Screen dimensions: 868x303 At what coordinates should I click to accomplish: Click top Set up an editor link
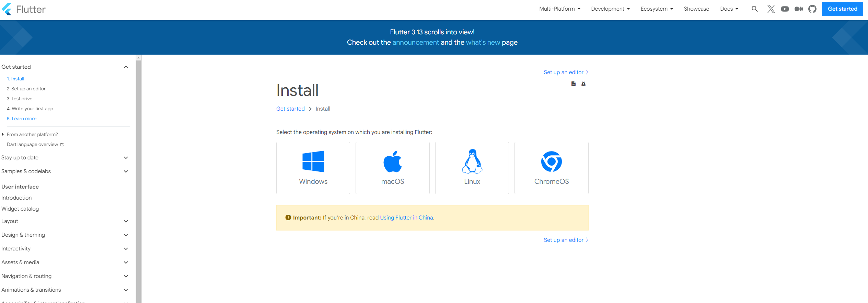click(x=566, y=72)
